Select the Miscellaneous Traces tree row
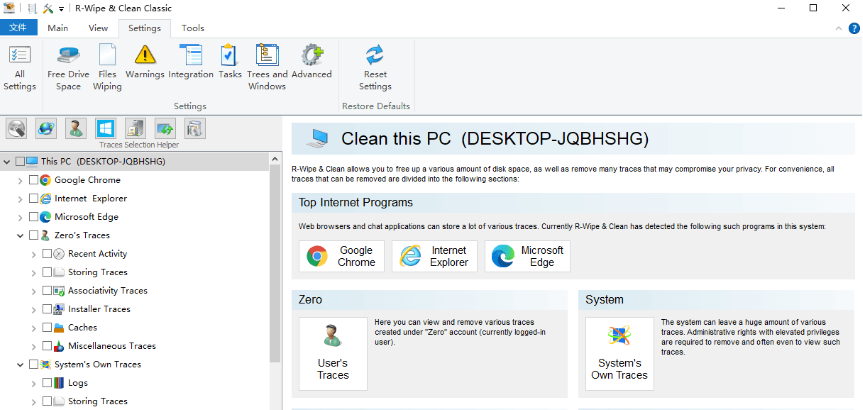863x410 pixels. pos(112,346)
